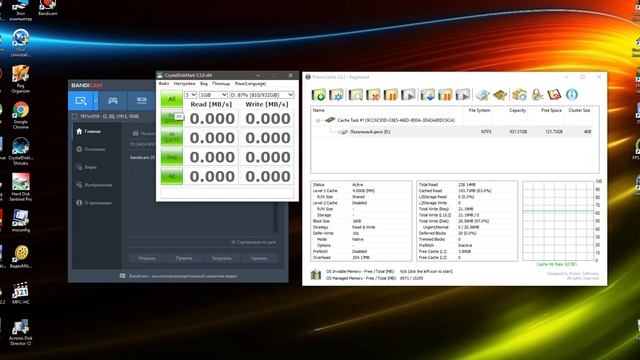Open CrystalDiskMark 1GiB test size dropdown

pyautogui.click(x=213, y=95)
